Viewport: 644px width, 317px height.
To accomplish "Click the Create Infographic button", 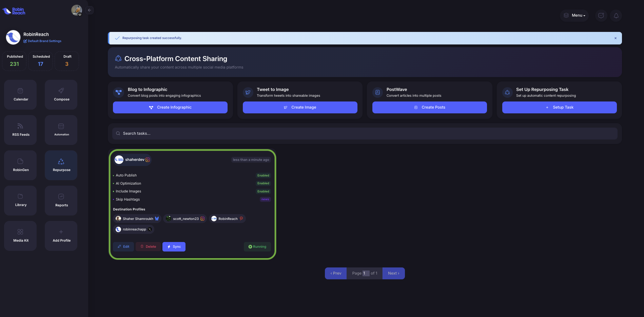I will click(x=170, y=107).
